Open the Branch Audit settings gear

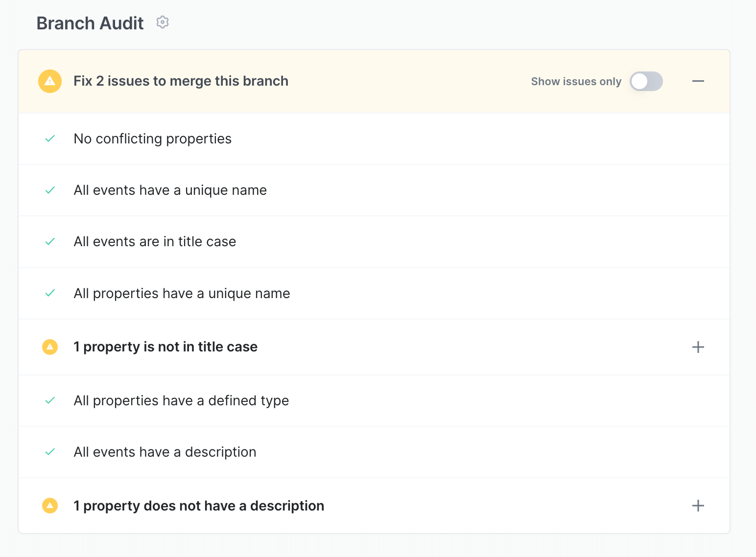point(162,22)
